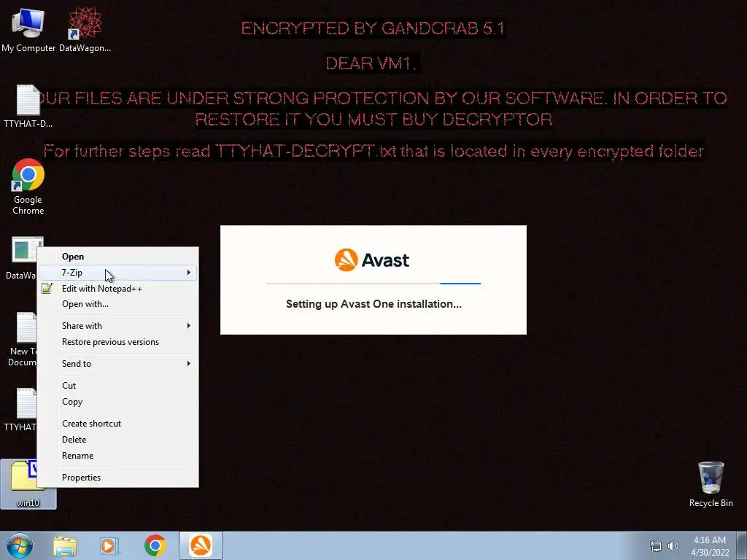Click the Setting up Avast One installation text

click(373, 304)
